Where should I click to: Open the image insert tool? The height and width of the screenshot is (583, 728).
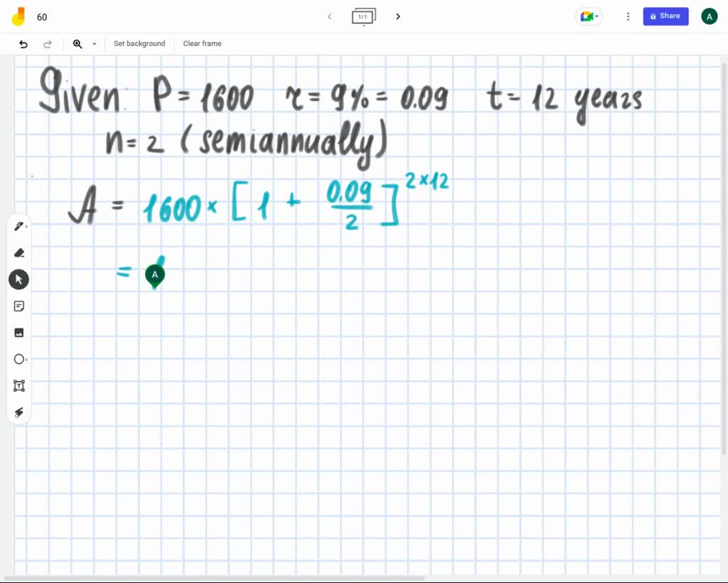tap(19, 332)
